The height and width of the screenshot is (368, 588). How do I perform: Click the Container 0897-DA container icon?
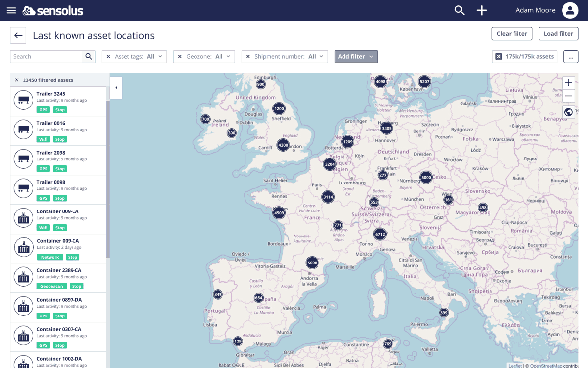(23, 306)
